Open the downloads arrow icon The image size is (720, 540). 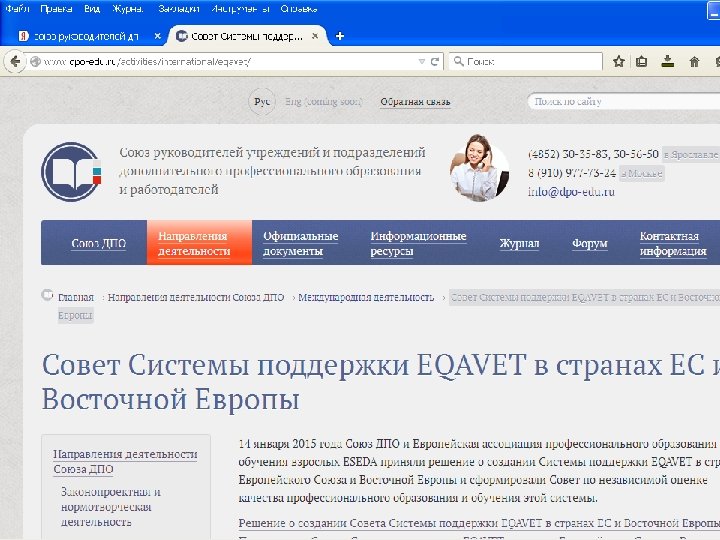point(668,62)
